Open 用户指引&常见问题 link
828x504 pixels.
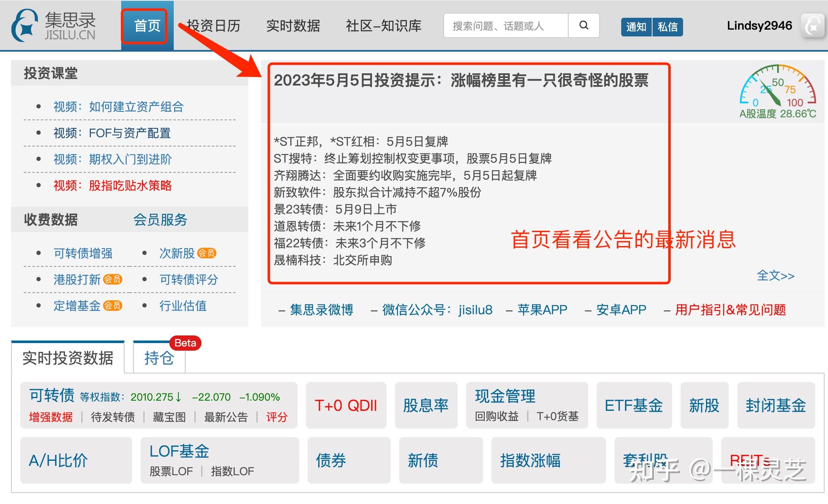731,310
